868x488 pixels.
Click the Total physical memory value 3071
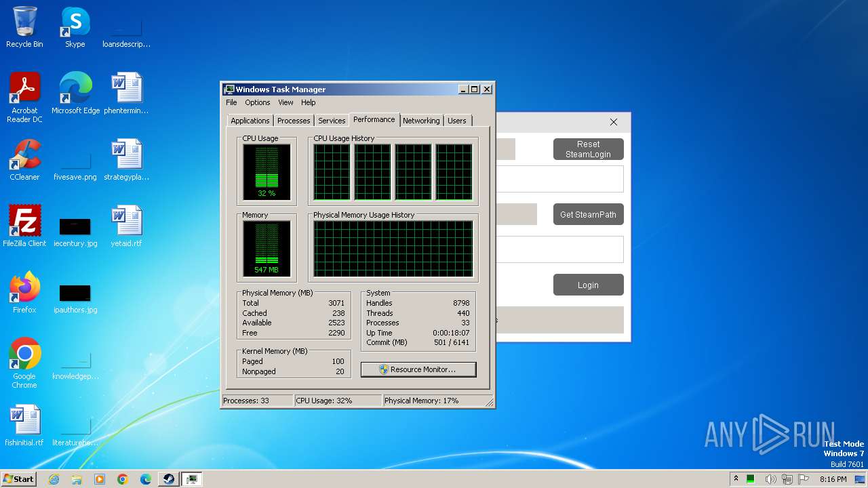coord(336,303)
